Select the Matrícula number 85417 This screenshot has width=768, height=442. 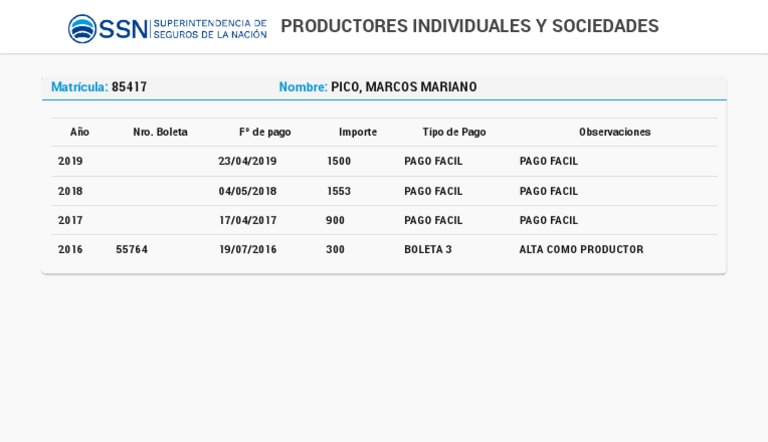(129, 87)
